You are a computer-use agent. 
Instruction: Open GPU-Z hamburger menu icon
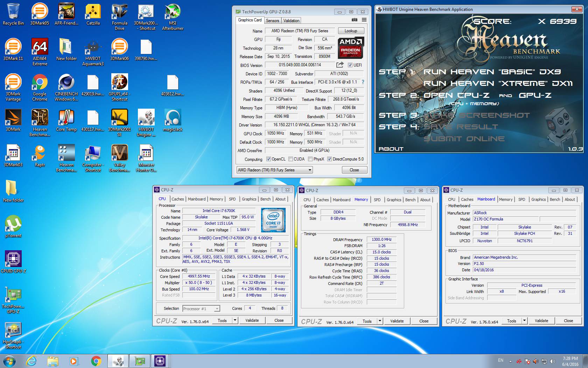tap(364, 20)
